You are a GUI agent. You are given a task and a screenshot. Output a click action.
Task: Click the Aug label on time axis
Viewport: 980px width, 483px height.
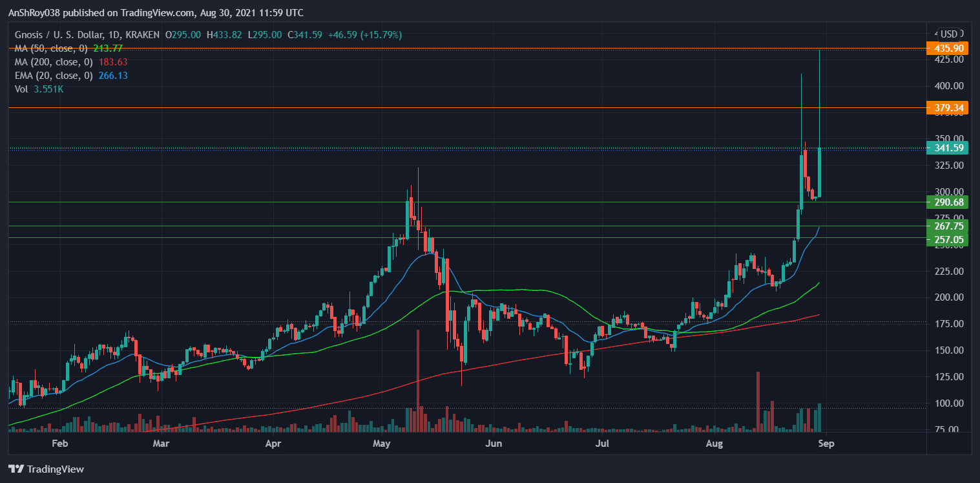714,444
